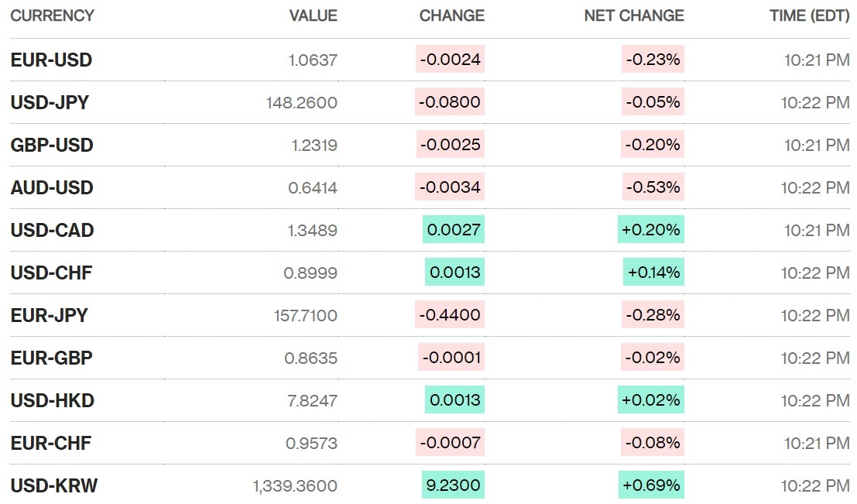Open the EUR-USD currency pair link
Image resolution: width=857 pixels, height=504 pixels.
tap(51, 60)
